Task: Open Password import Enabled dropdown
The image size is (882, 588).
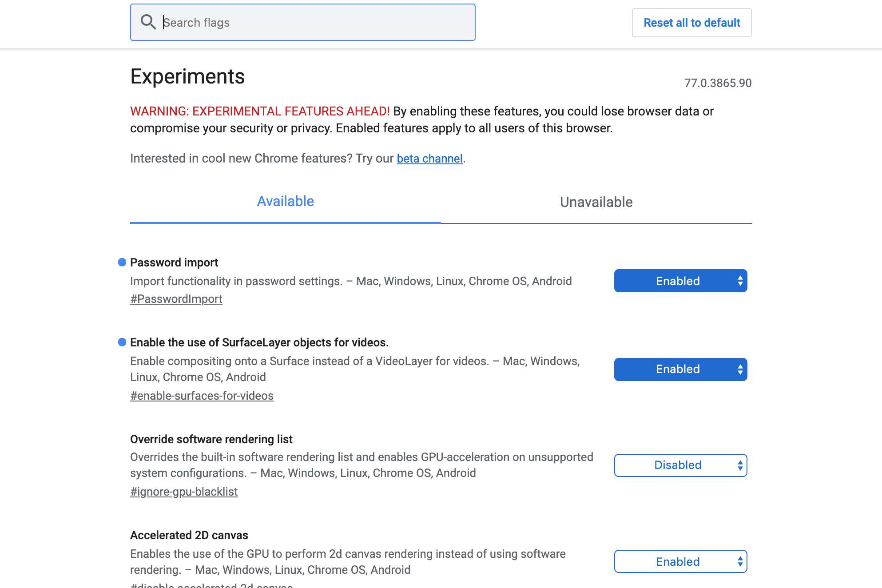Action: [x=680, y=281]
